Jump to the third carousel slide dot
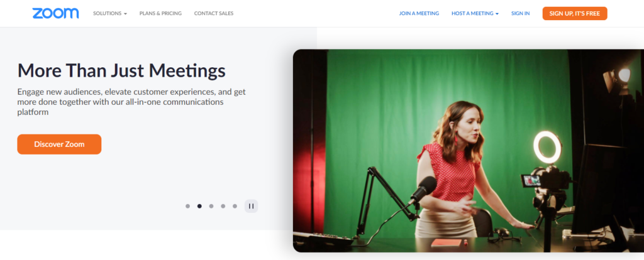The image size is (644, 260). [x=211, y=206]
